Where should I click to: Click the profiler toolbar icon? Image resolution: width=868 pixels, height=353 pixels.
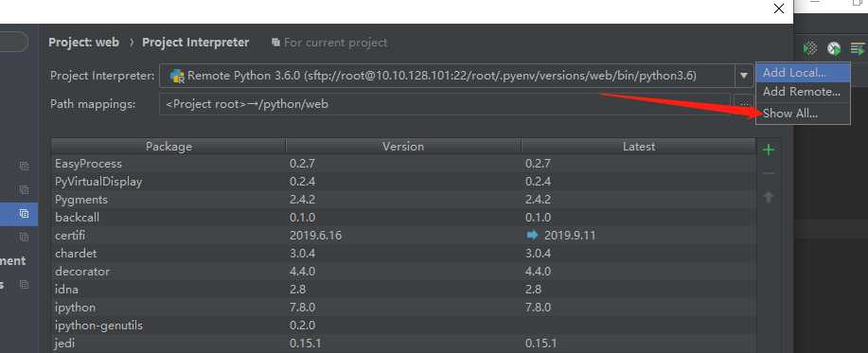coord(834,48)
